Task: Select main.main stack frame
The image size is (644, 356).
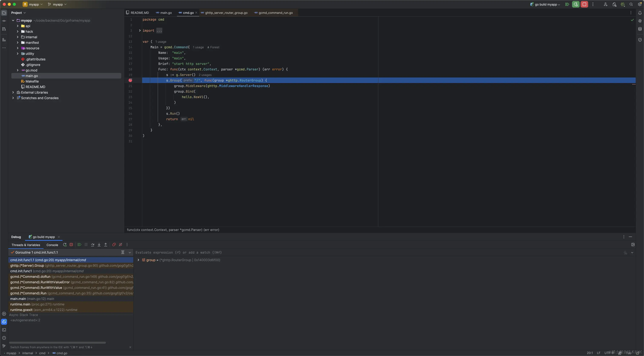Action: click(71, 299)
